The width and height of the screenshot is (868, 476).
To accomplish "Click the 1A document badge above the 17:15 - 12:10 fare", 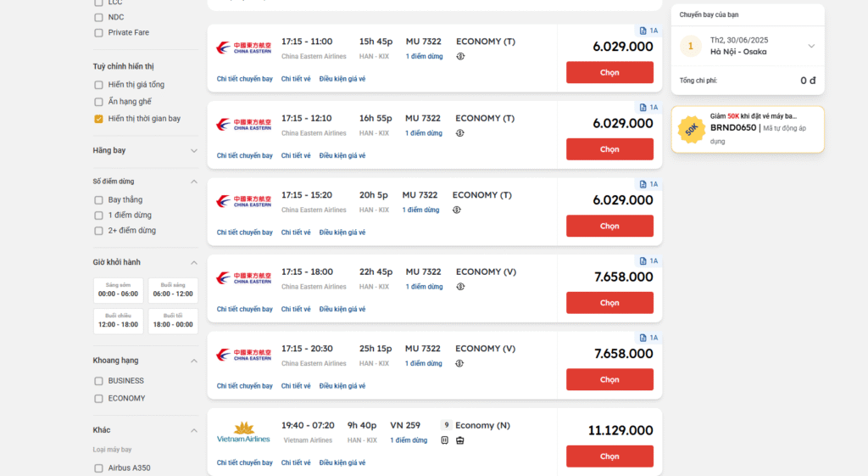I will [648, 108].
